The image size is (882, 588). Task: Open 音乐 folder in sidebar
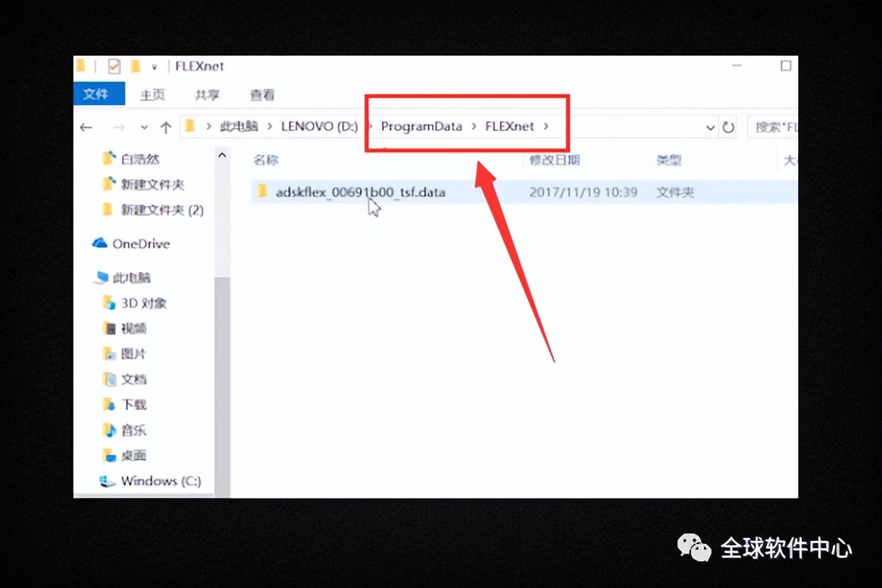point(134,430)
